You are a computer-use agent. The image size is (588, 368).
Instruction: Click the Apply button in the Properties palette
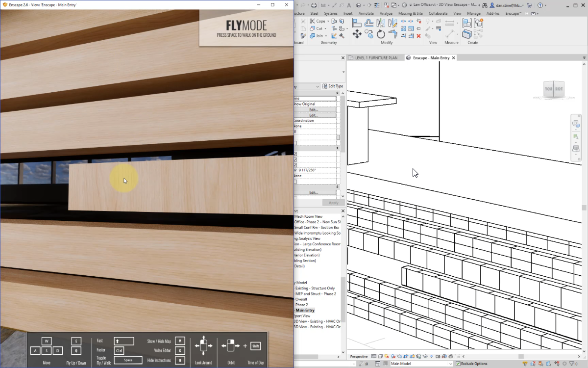pos(333,202)
